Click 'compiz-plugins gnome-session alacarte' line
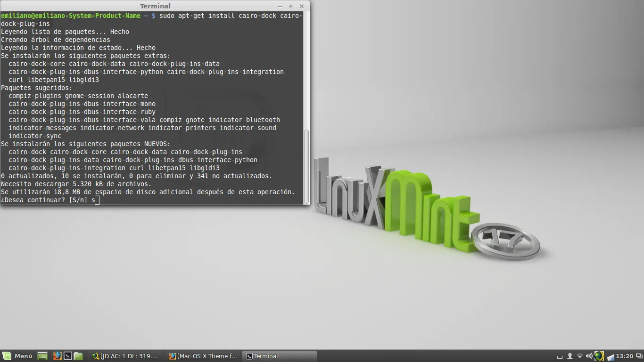Viewport: 644px width, 362px height. click(78, 96)
